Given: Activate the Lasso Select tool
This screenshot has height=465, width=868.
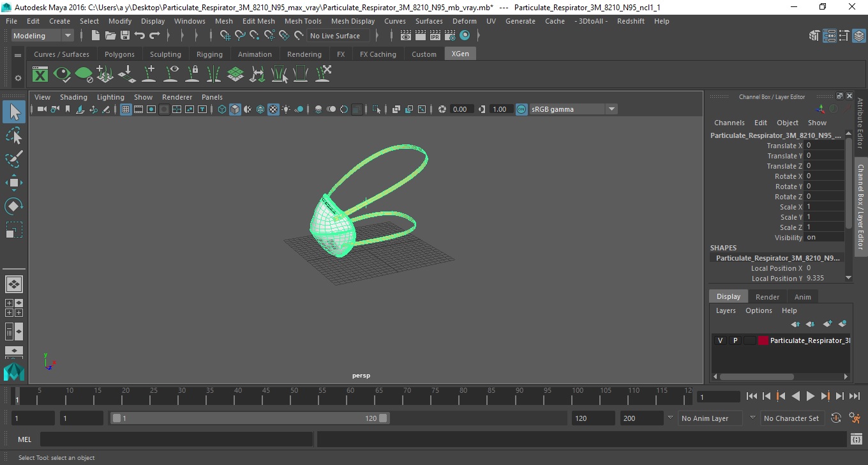Looking at the screenshot, I should pyautogui.click(x=14, y=136).
